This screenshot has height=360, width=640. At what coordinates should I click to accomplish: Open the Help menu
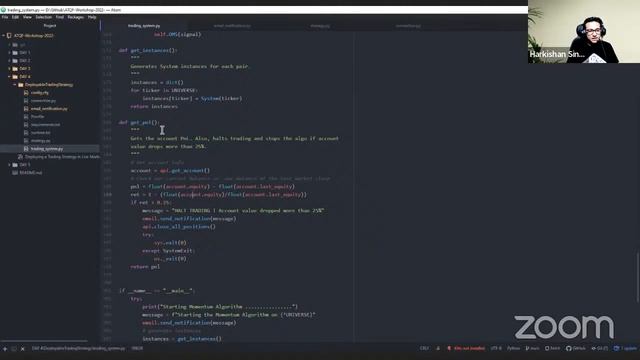(92, 17)
